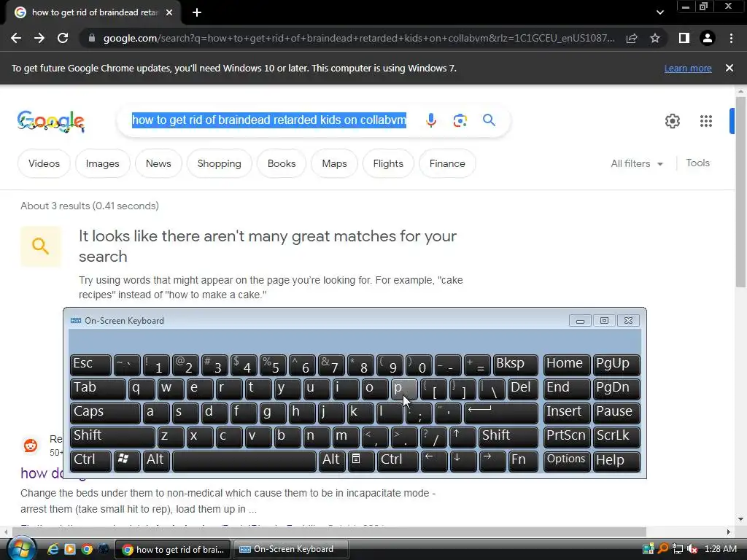Open the Google apps grid icon
Image resolution: width=747 pixels, height=560 pixels.
706,121
